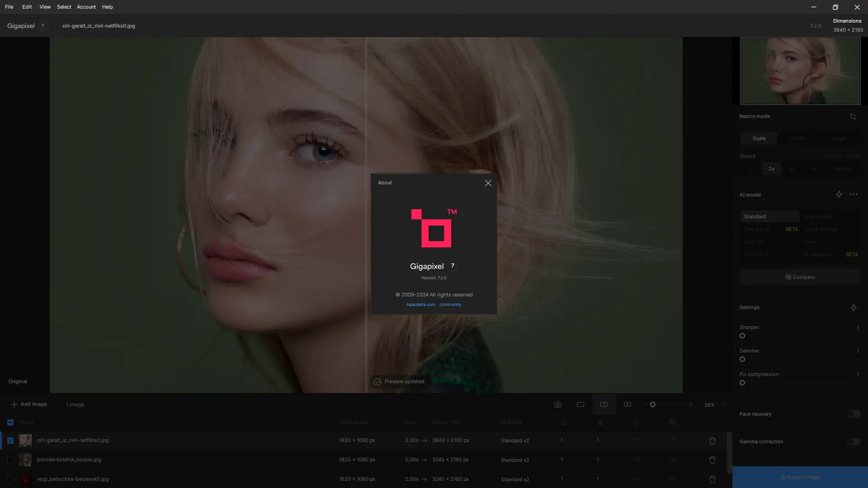Close the About dialog

pos(488,183)
